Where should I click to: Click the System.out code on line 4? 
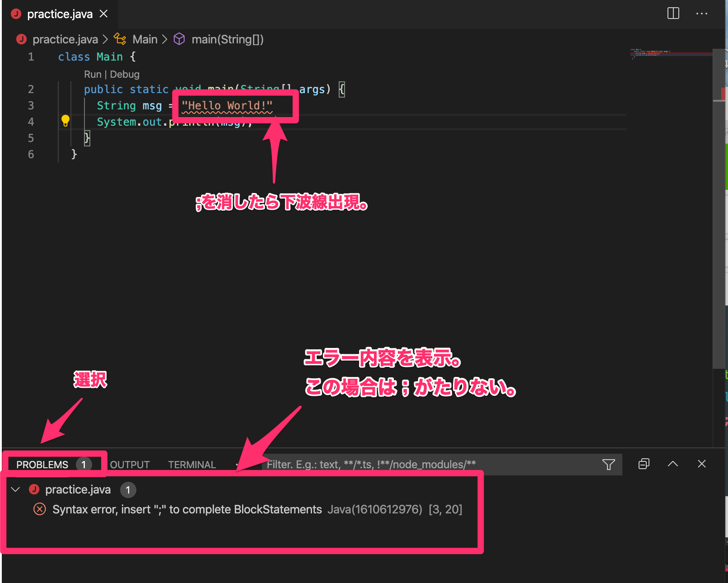[x=129, y=122]
